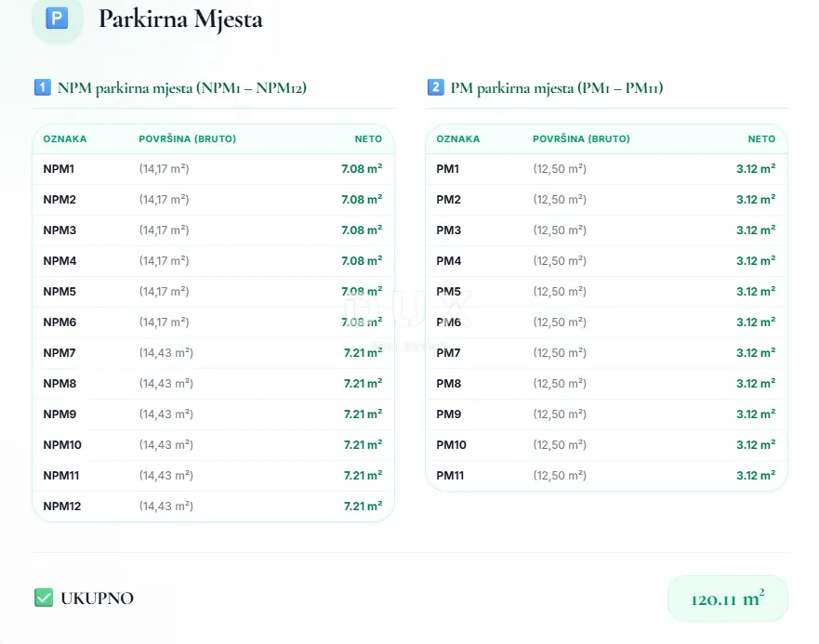819x644 pixels.
Task: Click the blue number 2 badge icon
Action: (x=436, y=87)
